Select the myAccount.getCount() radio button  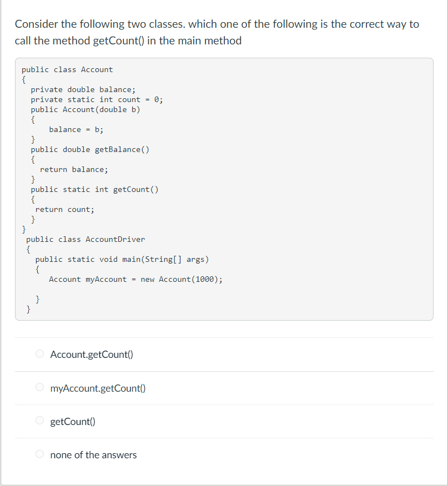[39, 387]
